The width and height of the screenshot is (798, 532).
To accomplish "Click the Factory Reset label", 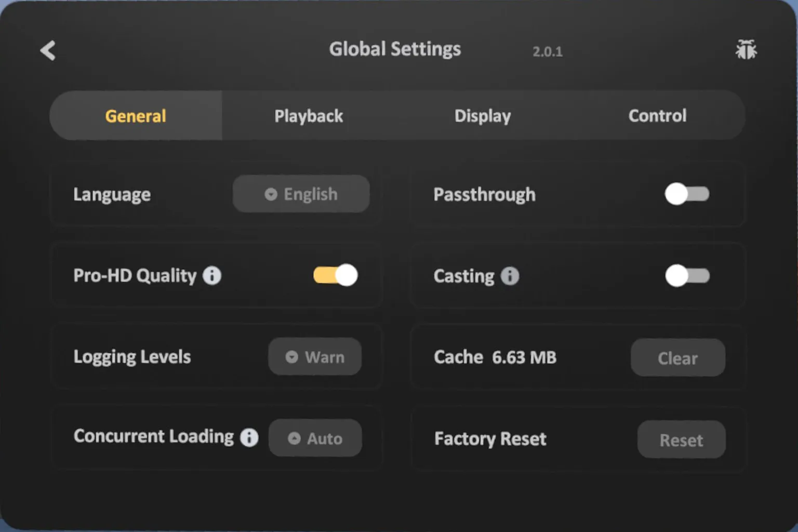I will [x=490, y=438].
